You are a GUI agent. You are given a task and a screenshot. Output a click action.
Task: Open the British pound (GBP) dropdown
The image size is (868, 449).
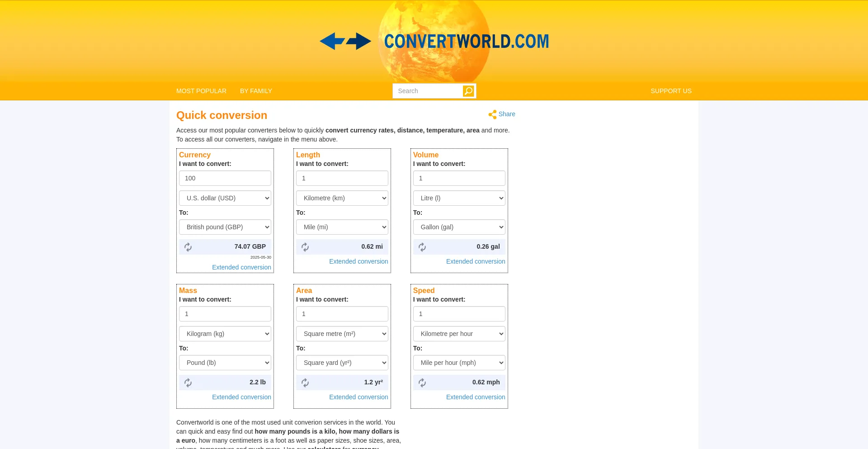(x=225, y=227)
